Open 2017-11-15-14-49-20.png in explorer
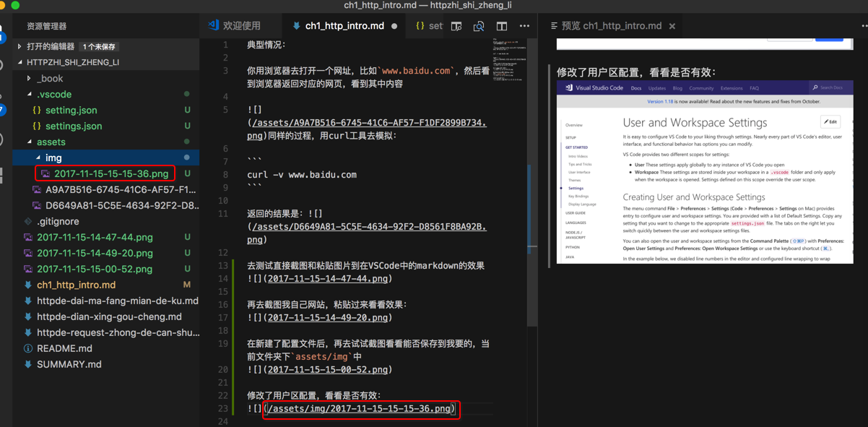This screenshot has height=427, width=868. coord(95,253)
